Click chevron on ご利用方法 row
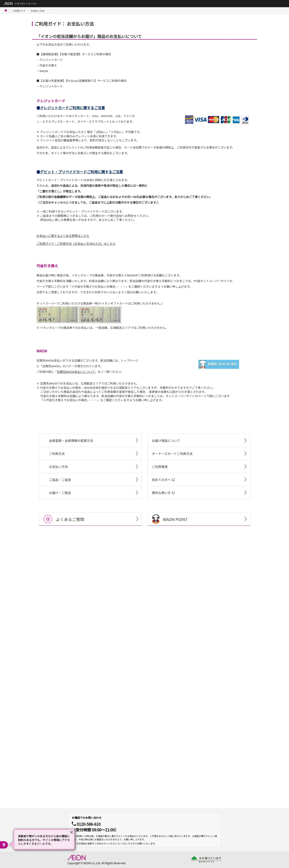This screenshot has width=289, height=868. (x=137, y=454)
